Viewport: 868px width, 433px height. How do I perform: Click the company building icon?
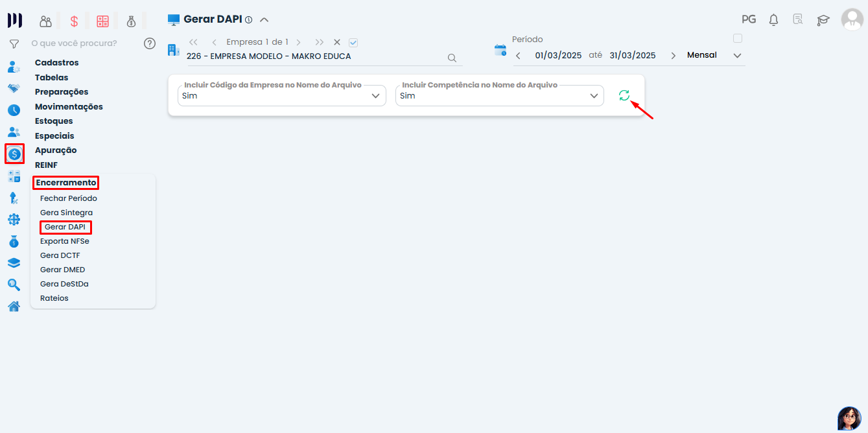(174, 50)
